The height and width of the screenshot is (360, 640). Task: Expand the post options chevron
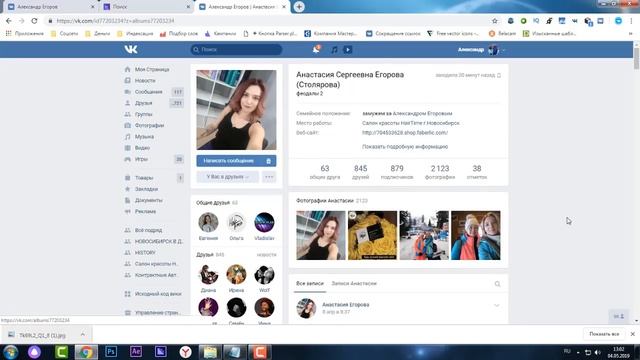point(496,305)
